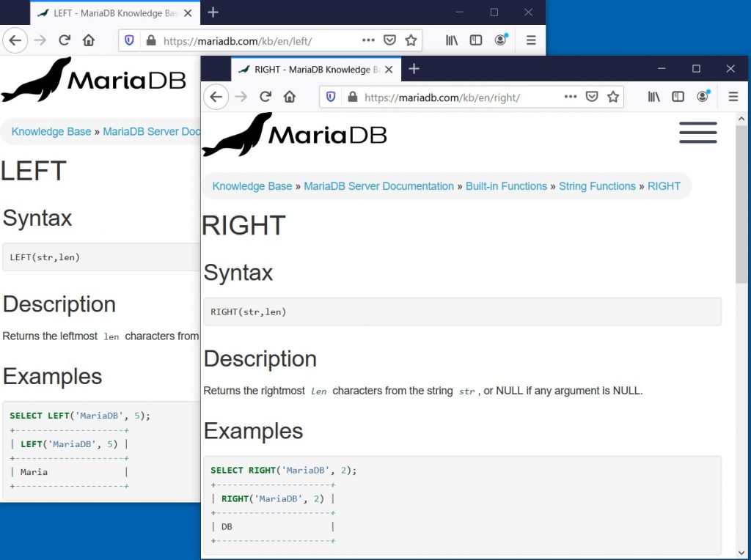Close the LEFT - MariaDB tab
The height and width of the screenshot is (560, 751).
(188, 13)
